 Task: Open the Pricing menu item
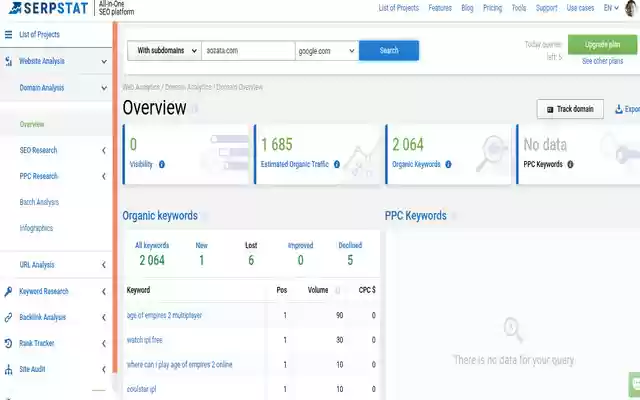tap(492, 8)
